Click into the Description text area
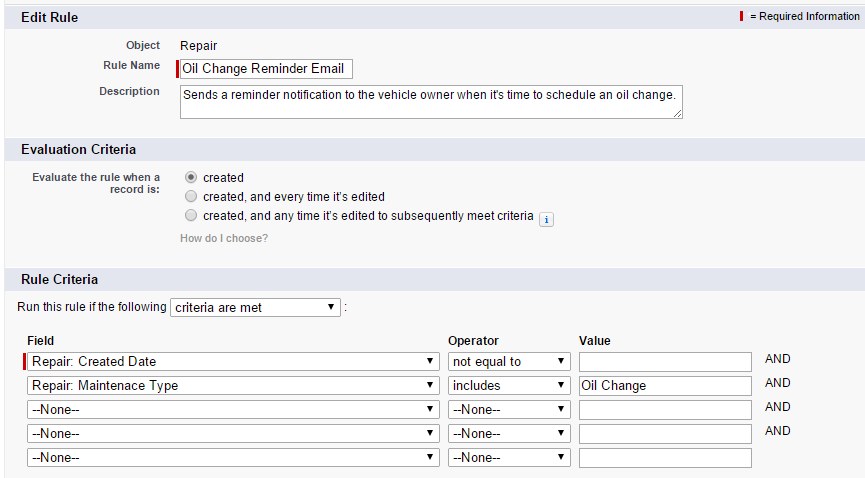Image resolution: width=865 pixels, height=478 pixels. tap(430, 101)
